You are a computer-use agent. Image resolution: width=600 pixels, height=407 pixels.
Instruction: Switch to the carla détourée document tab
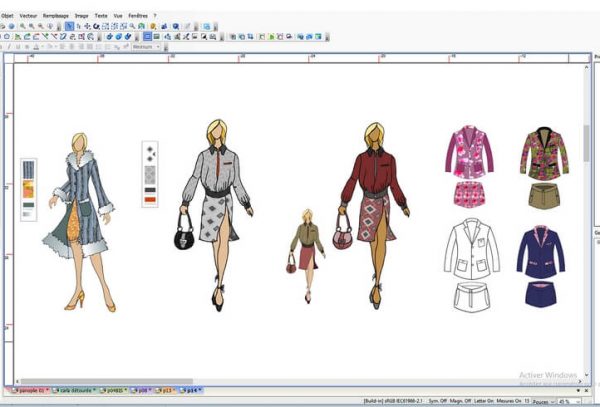74,391
